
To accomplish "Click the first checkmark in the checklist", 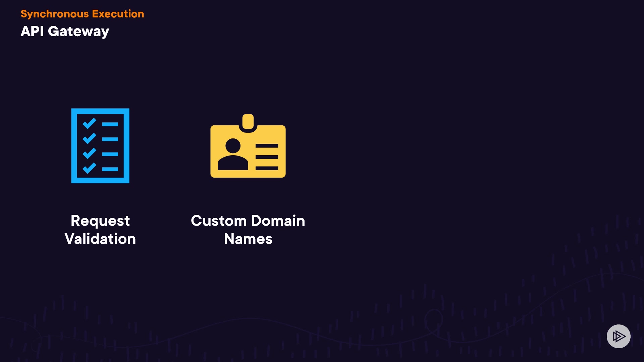I will click(89, 124).
